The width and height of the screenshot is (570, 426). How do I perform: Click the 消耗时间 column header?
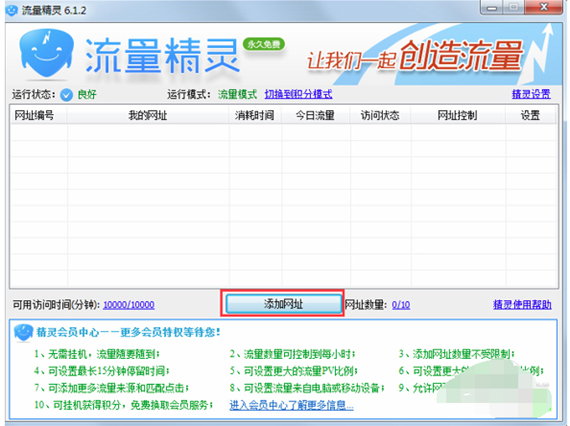[254, 116]
